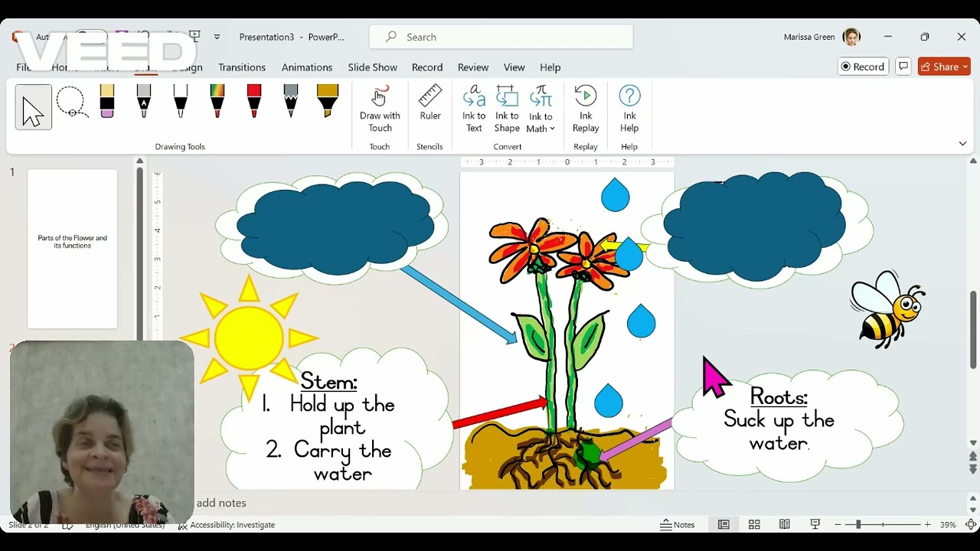This screenshot has width=980, height=551.
Task: Click the 39% zoom level
Action: (x=948, y=525)
